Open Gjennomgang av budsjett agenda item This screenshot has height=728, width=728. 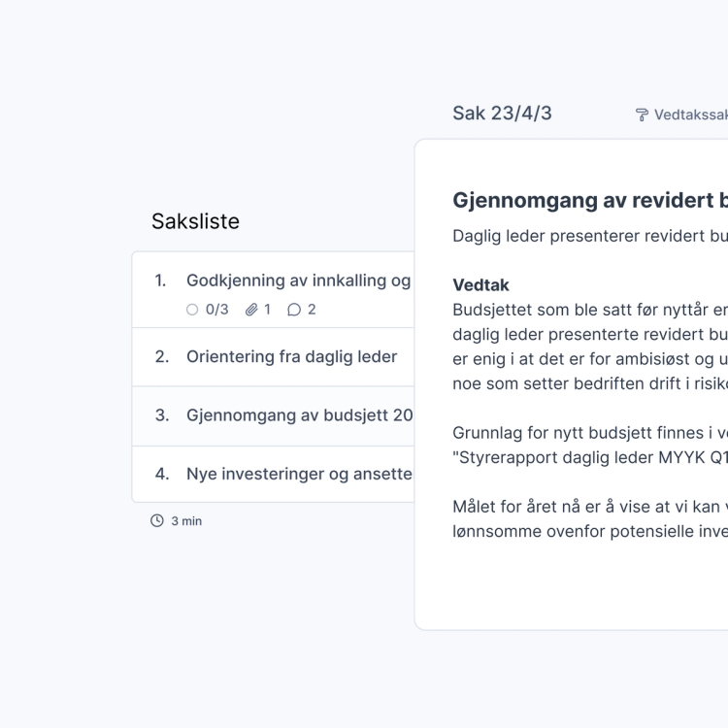[299, 415]
